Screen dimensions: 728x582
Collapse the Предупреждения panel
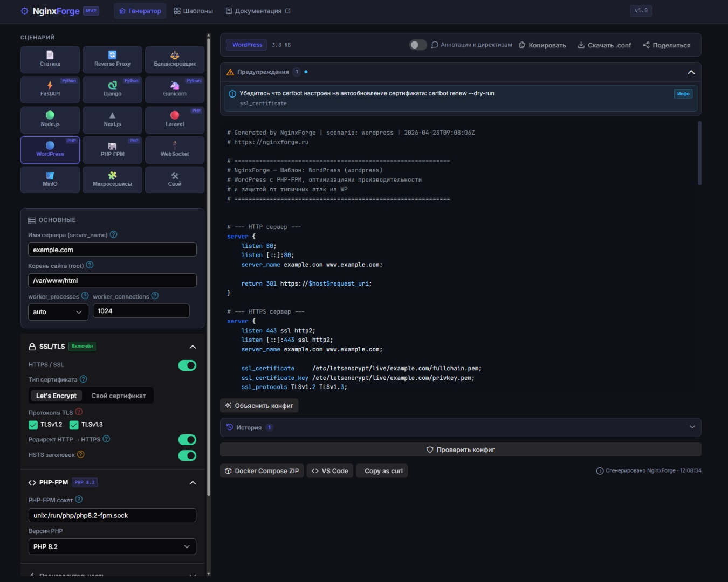[691, 72]
